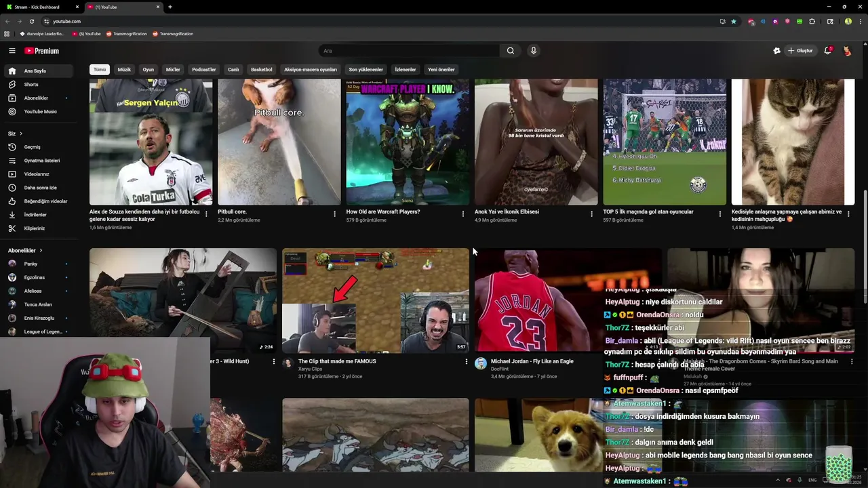Start voice search with the microphone icon
This screenshot has height=488, width=868.
tap(534, 51)
